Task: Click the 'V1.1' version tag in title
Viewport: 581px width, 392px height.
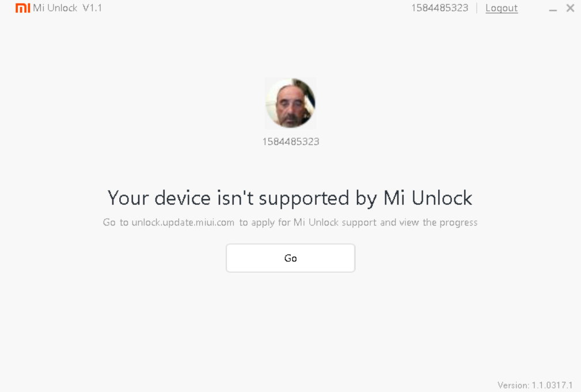Action: pyautogui.click(x=92, y=8)
